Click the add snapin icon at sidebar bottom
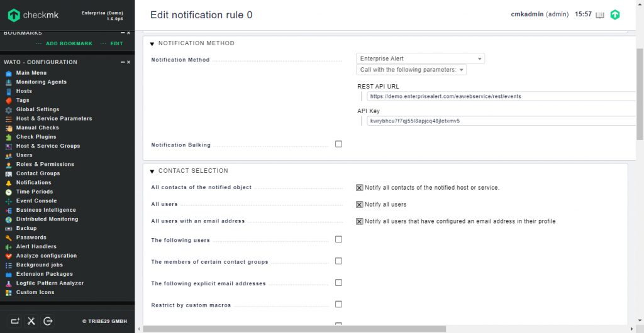 point(15,321)
